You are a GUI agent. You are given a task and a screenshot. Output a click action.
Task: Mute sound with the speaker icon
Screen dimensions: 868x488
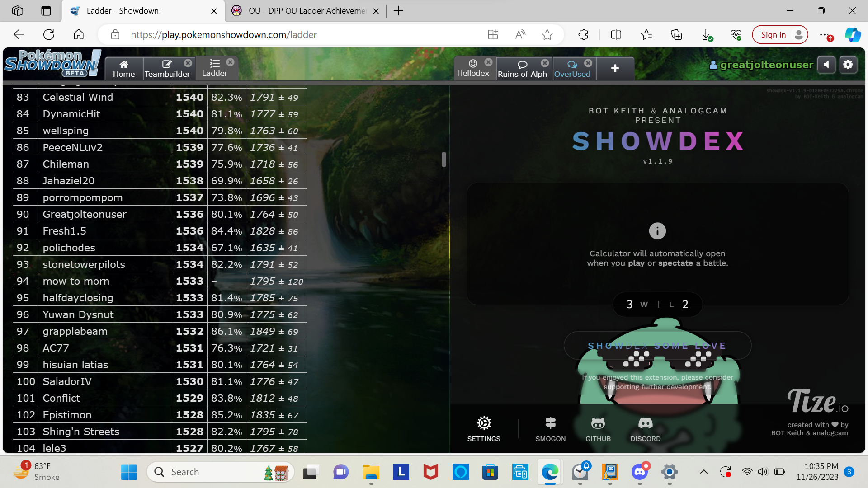pos(826,65)
